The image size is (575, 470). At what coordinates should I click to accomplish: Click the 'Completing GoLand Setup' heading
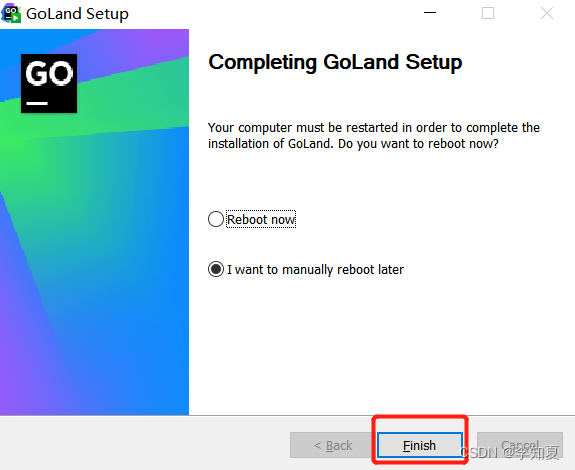click(335, 62)
